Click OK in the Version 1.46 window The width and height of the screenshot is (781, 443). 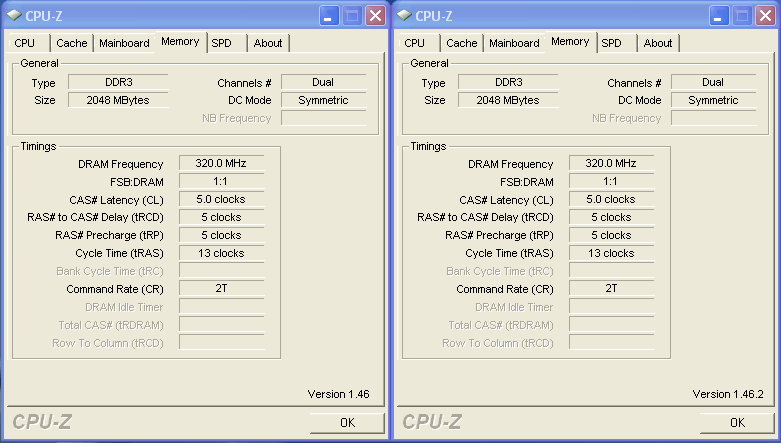click(347, 423)
